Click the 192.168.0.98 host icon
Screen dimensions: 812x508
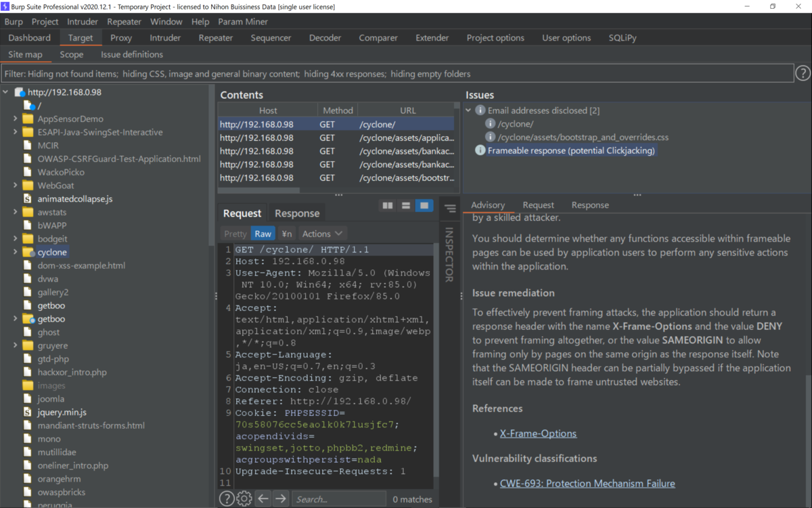click(20, 92)
